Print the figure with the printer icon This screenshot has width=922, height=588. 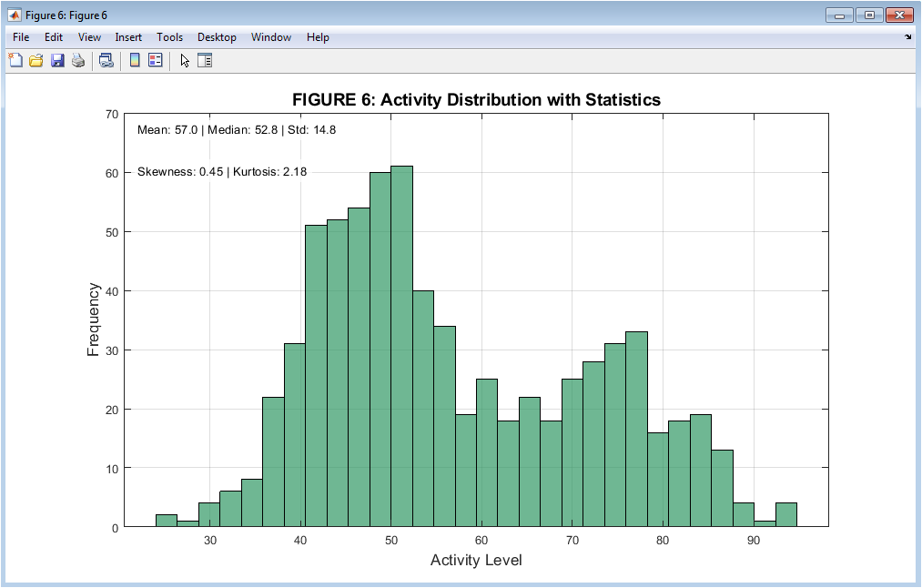tap(78, 61)
